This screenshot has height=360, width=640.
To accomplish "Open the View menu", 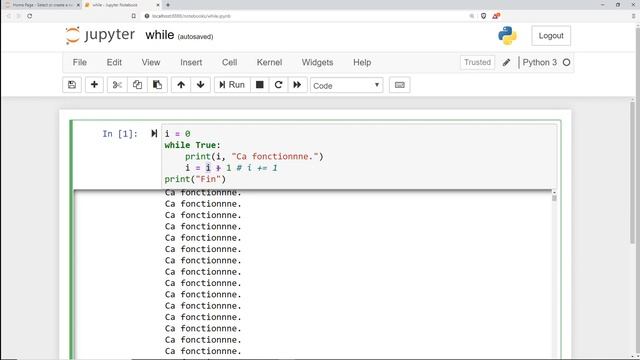I will click(x=151, y=62).
